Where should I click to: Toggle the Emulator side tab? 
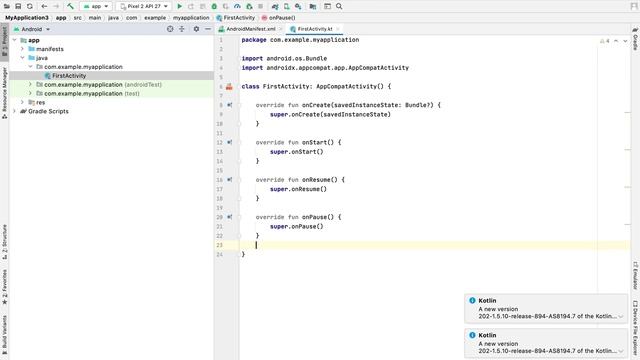(x=636, y=276)
